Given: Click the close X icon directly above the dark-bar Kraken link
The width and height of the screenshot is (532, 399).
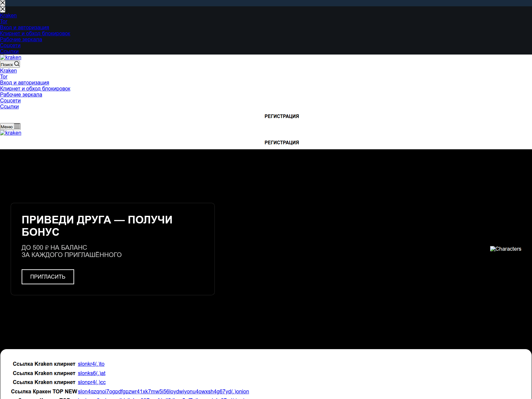Looking at the screenshot, I should tap(3, 9).
